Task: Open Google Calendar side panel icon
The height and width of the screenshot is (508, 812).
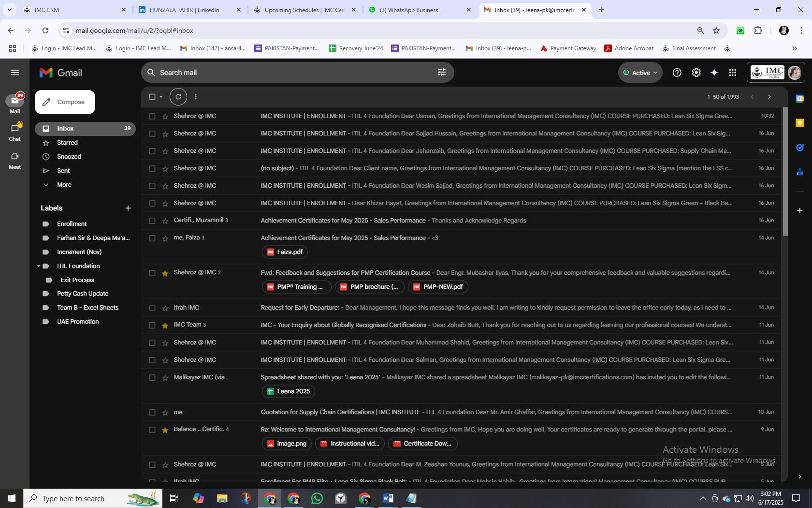Action: 800,99
